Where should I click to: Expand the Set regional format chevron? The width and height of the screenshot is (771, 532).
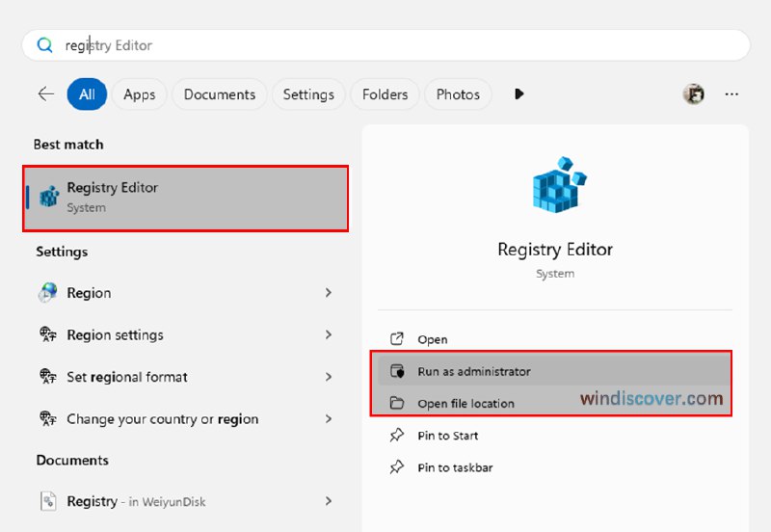tap(328, 377)
